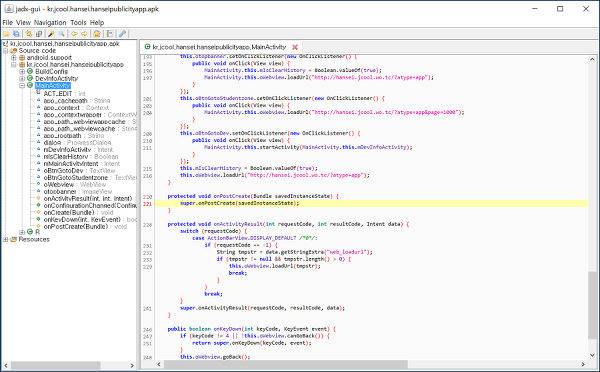Click the BuildConfig class icon
600x372 pixels.
coord(30,72)
